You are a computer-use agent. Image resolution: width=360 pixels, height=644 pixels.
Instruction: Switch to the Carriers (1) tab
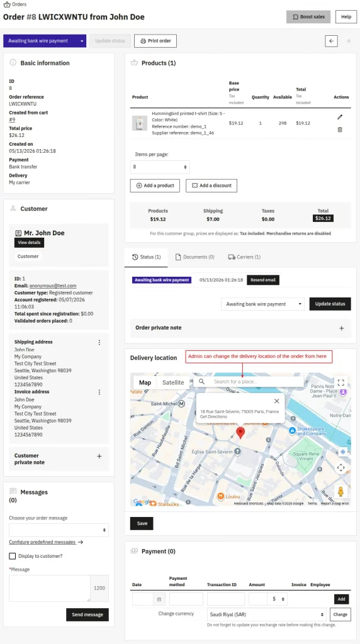244,257
